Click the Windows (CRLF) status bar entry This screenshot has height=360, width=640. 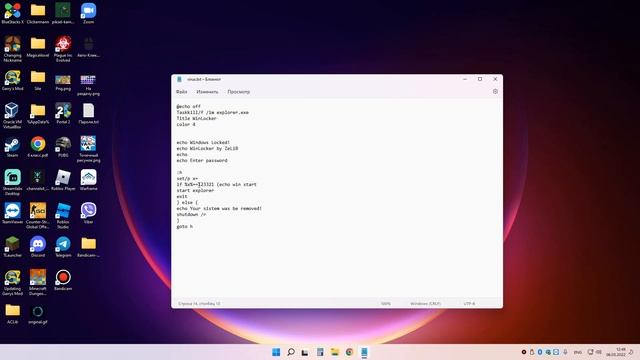tap(425, 304)
